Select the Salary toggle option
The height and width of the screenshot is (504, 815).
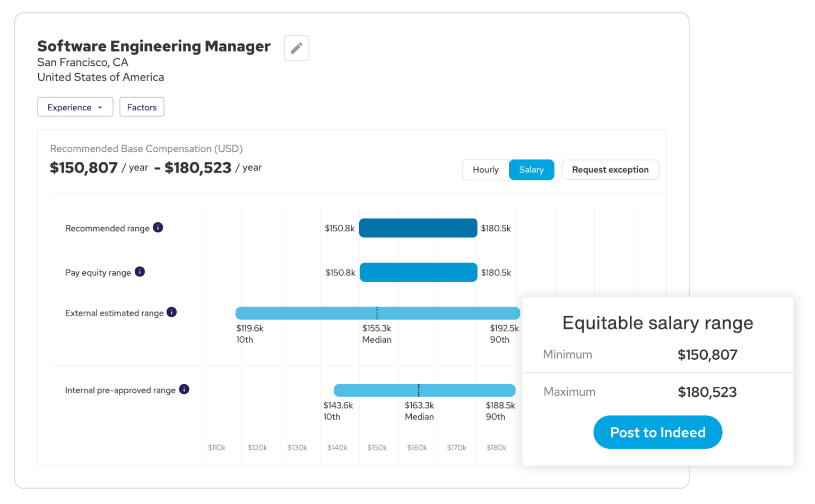(531, 170)
